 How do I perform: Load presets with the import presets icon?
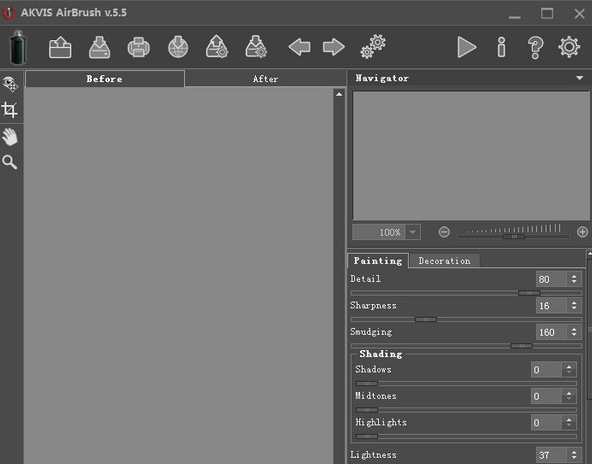click(217, 47)
